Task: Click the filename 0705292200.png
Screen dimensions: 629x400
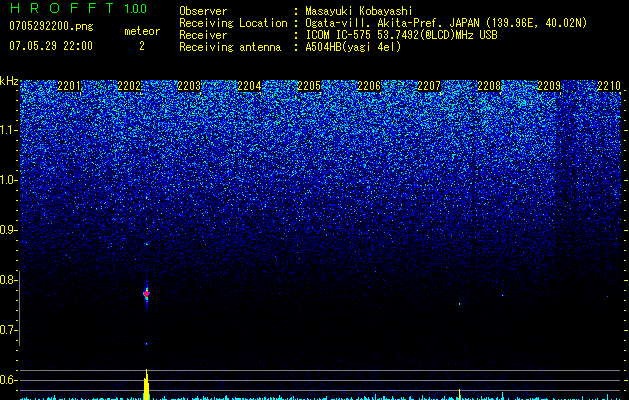Action: tap(51, 26)
